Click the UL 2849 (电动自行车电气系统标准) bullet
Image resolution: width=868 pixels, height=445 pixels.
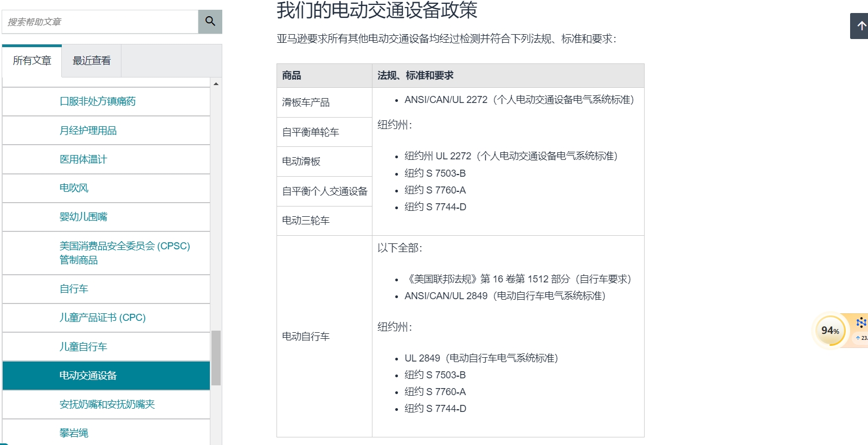click(x=481, y=358)
